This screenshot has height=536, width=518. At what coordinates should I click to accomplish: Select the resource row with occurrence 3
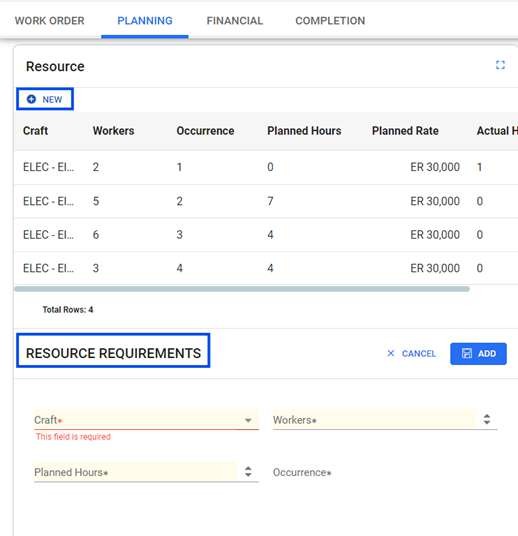click(x=266, y=234)
